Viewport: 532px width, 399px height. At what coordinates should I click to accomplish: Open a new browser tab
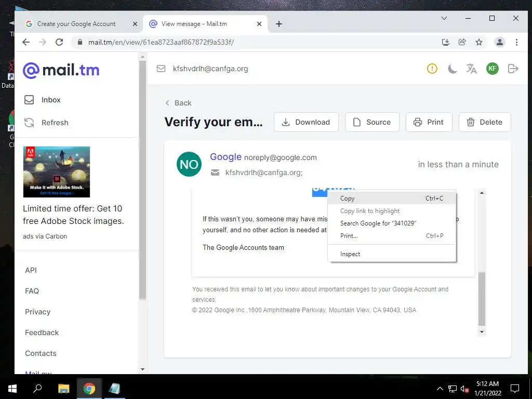point(279,24)
